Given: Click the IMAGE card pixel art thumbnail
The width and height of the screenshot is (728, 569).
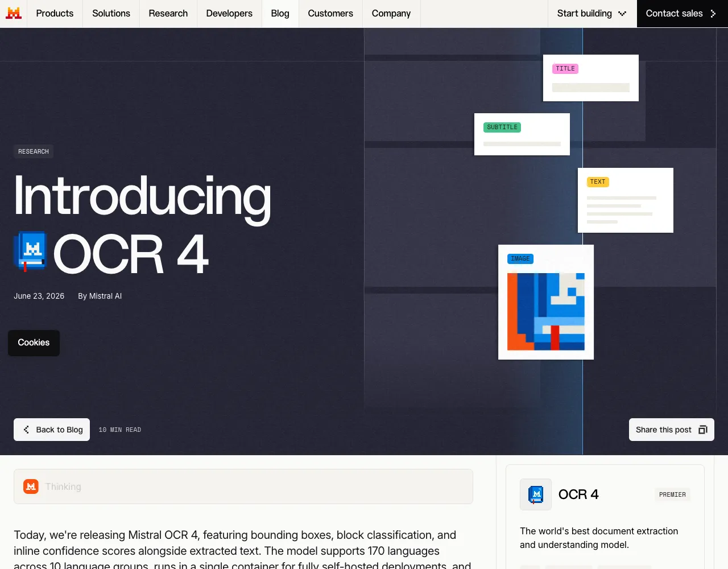Looking at the screenshot, I should point(546,311).
